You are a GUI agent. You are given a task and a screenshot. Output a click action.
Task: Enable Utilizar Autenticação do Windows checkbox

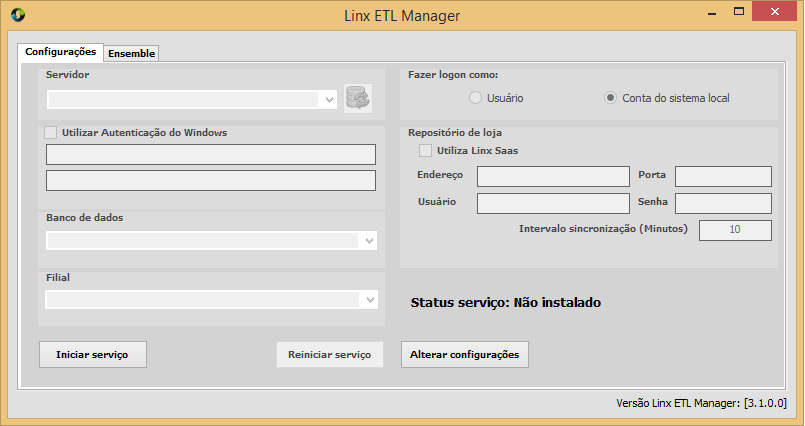pos(50,132)
